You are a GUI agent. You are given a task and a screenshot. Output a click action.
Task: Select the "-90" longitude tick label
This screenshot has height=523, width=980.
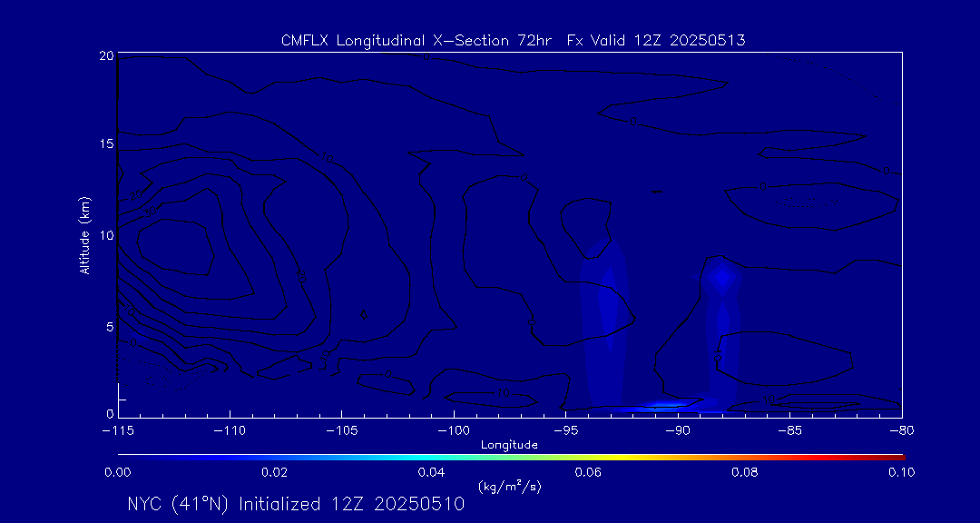[678, 431]
